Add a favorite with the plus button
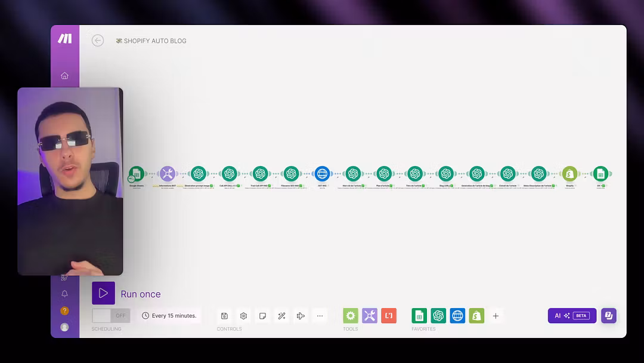Image resolution: width=644 pixels, height=363 pixels. tap(496, 316)
